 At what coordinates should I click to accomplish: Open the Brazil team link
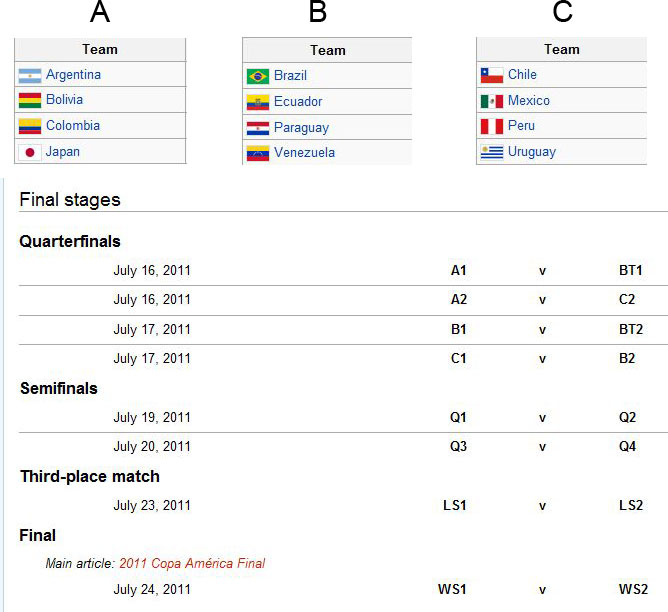[x=290, y=75]
